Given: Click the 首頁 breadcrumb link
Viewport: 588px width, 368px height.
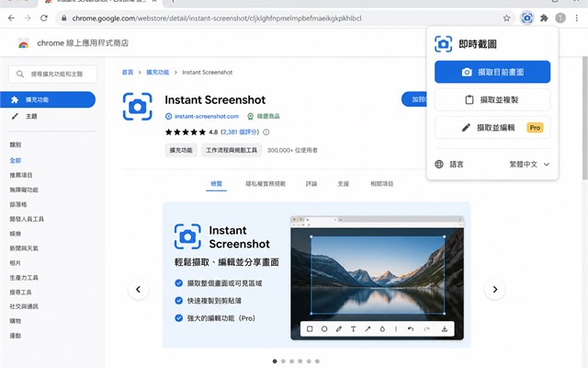Looking at the screenshot, I should click(x=128, y=72).
